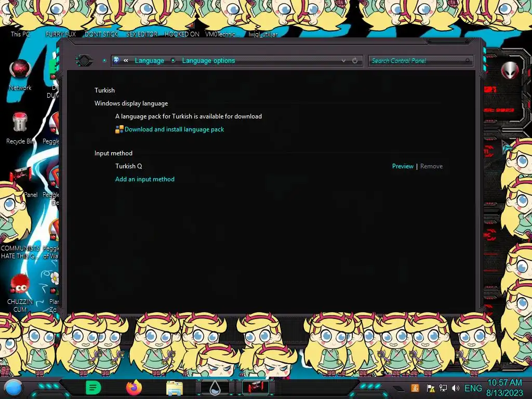Download and install language pack

[174, 129]
